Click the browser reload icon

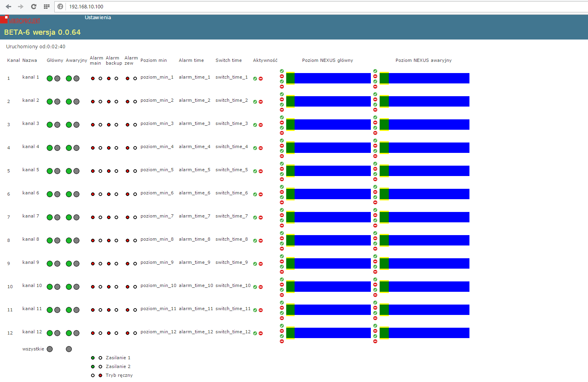pos(34,6)
